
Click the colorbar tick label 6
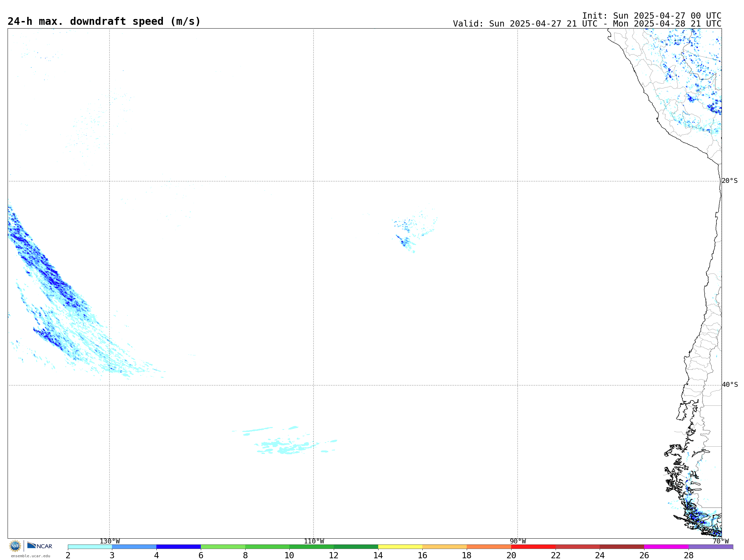[201, 556]
